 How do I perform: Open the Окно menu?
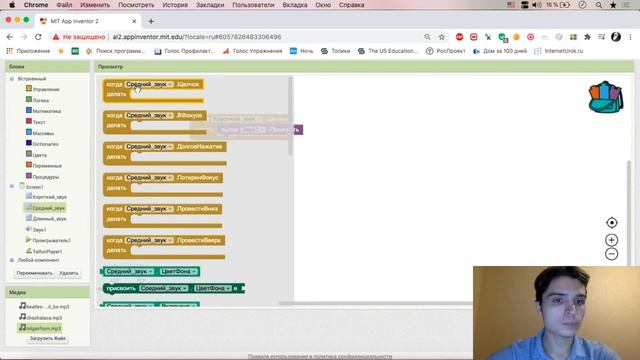323,5
